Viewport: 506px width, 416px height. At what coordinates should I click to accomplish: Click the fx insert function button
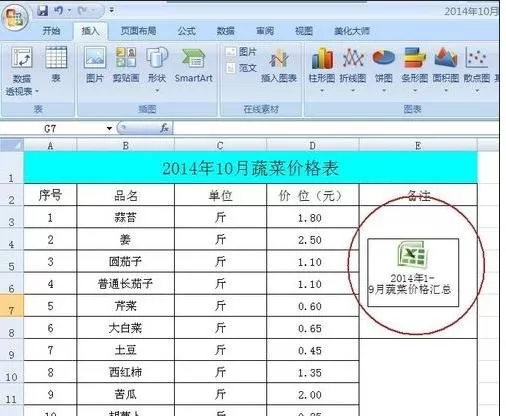click(165, 128)
